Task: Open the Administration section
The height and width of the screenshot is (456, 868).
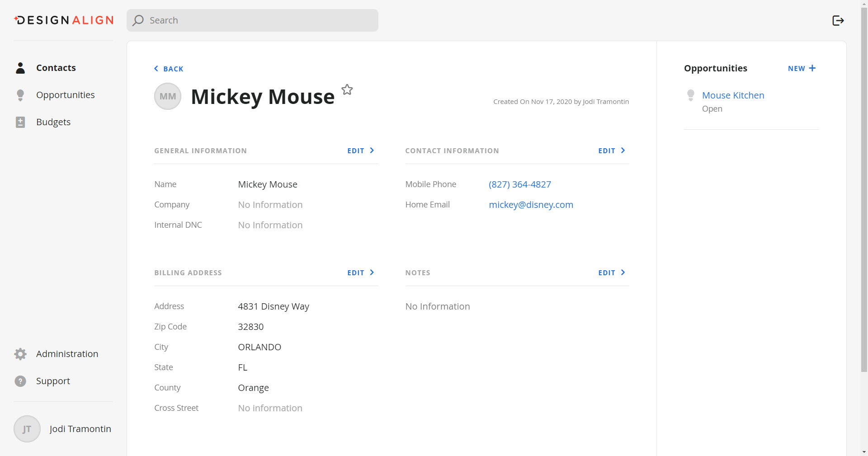Action: click(67, 354)
